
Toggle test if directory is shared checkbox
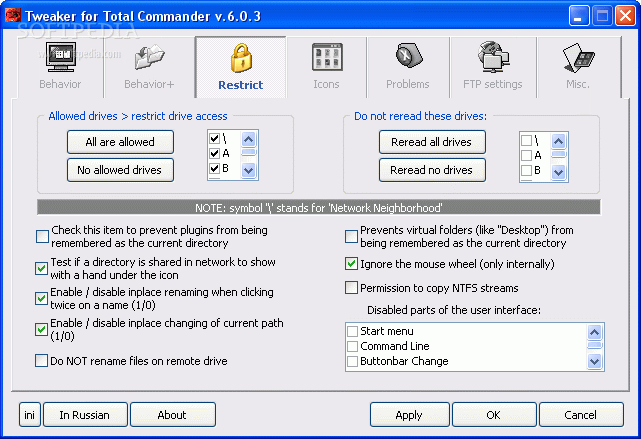point(41,268)
